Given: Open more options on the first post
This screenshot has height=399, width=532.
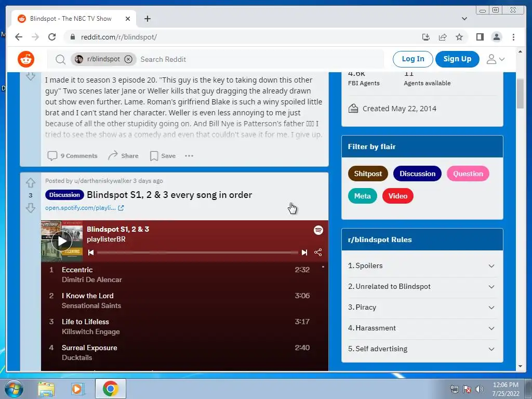Looking at the screenshot, I should [189, 156].
